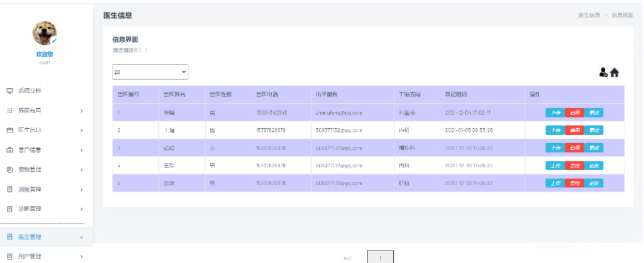Click the pencil edit badge on the avatar
644x263 pixels.
(54, 40)
